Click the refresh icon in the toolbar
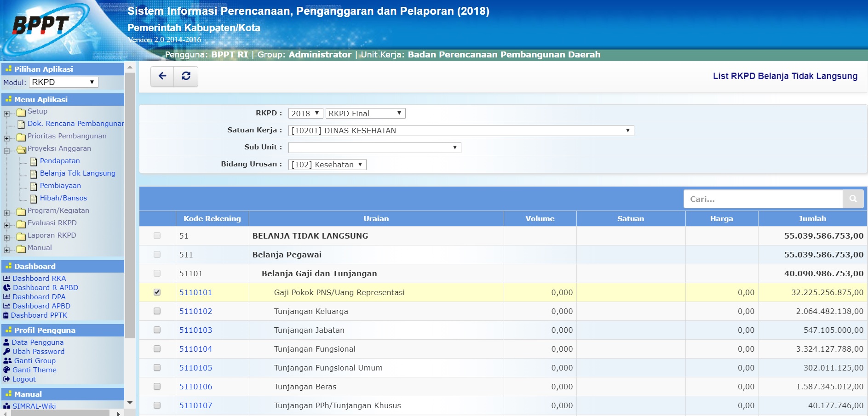The height and width of the screenshot is (416, 868). point(186,76)
